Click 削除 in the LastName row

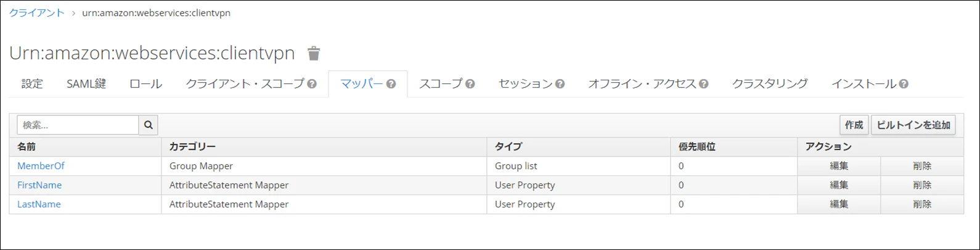(x=922, y=204)
